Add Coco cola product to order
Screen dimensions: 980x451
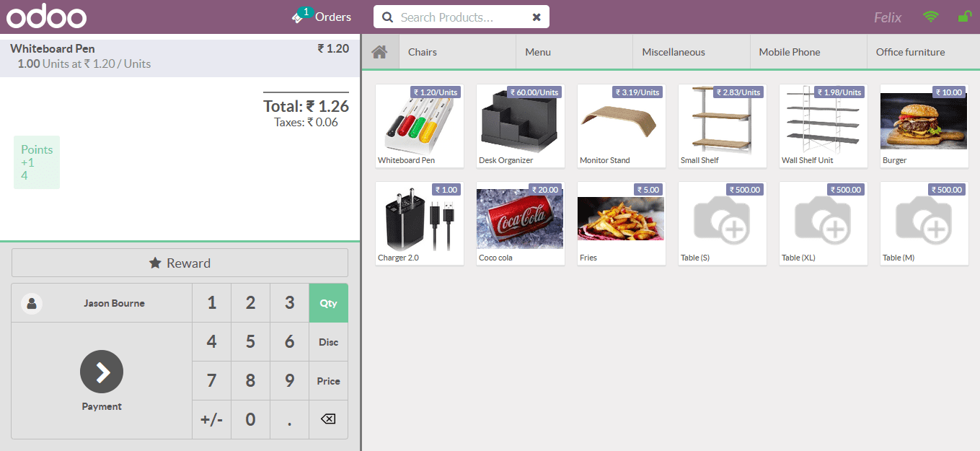521,224
